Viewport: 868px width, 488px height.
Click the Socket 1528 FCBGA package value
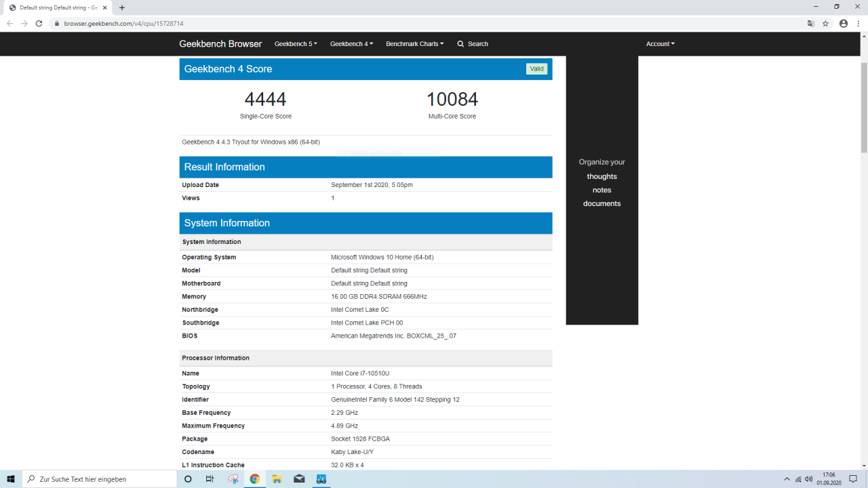[x=360, y=439]
